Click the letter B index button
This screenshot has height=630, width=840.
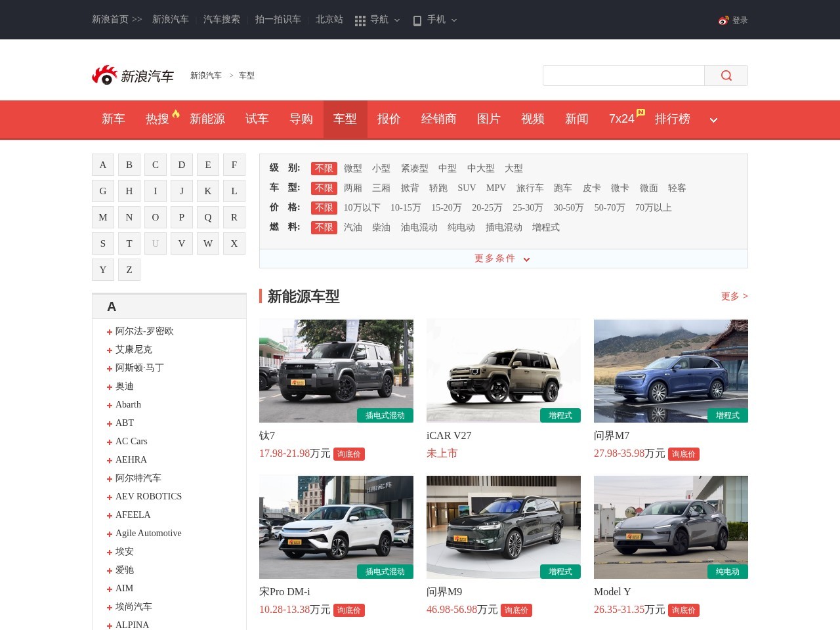129,165
